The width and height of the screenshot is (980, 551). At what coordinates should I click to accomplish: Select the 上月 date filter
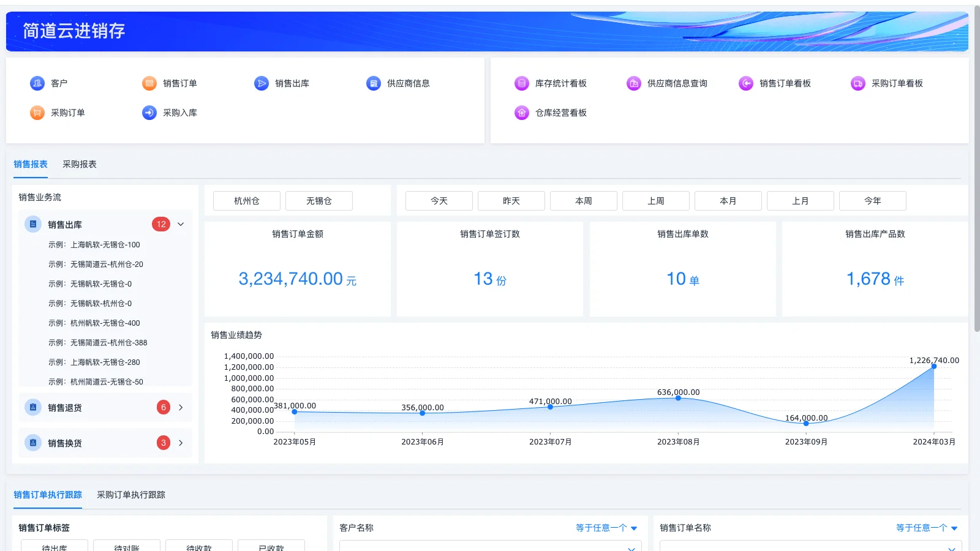pyautogui.click(x=801, y=201)
